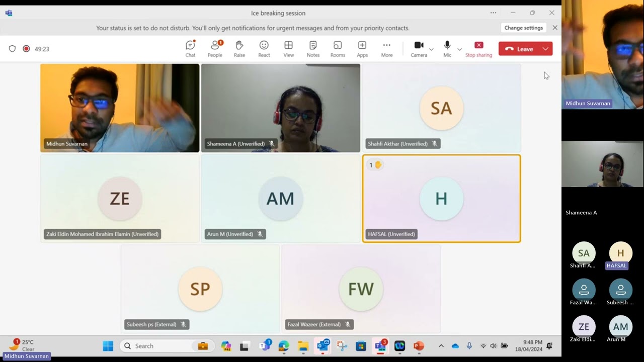Open Snipping Tool from the taskbar

pos(342,346)
